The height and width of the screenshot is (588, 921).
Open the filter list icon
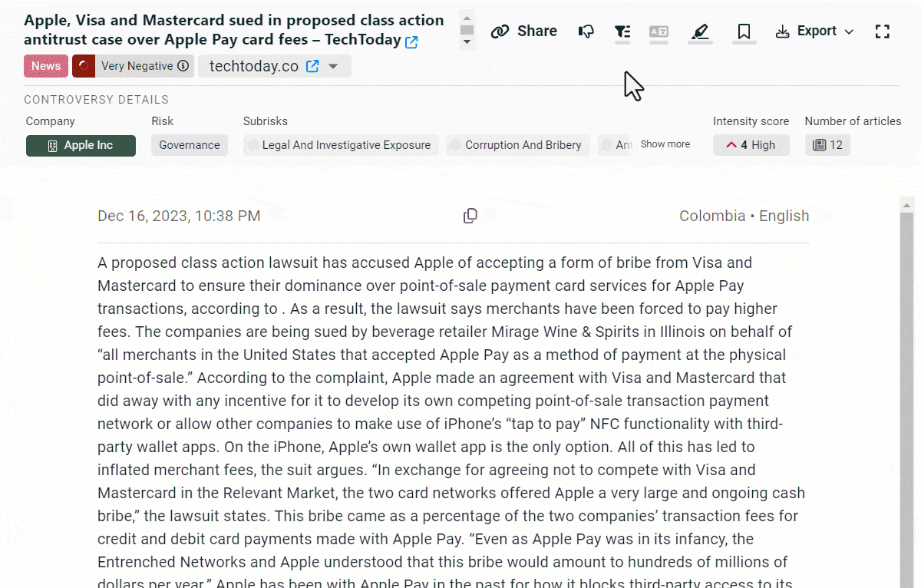click(622, 31)
